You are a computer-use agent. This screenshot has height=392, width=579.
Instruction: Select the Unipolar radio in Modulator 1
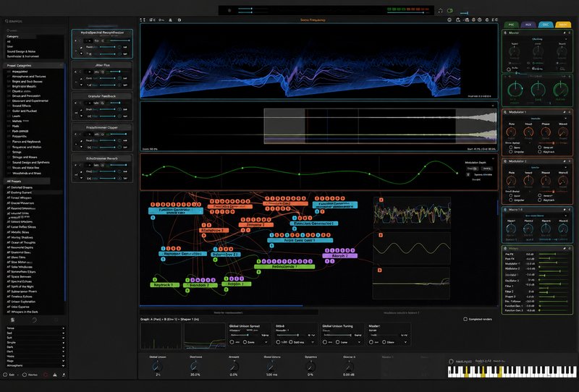(511, 152)
